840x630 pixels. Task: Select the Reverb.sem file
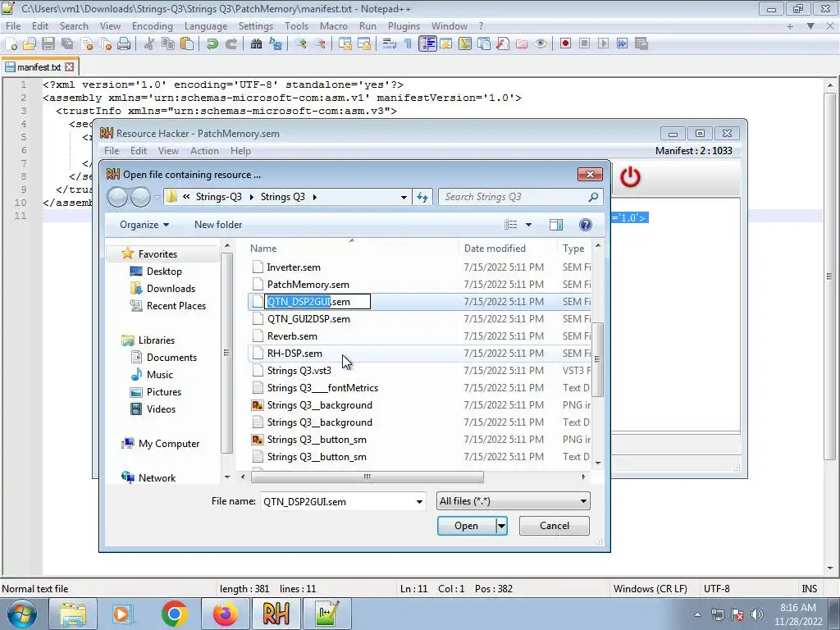(x=292, y=336)
